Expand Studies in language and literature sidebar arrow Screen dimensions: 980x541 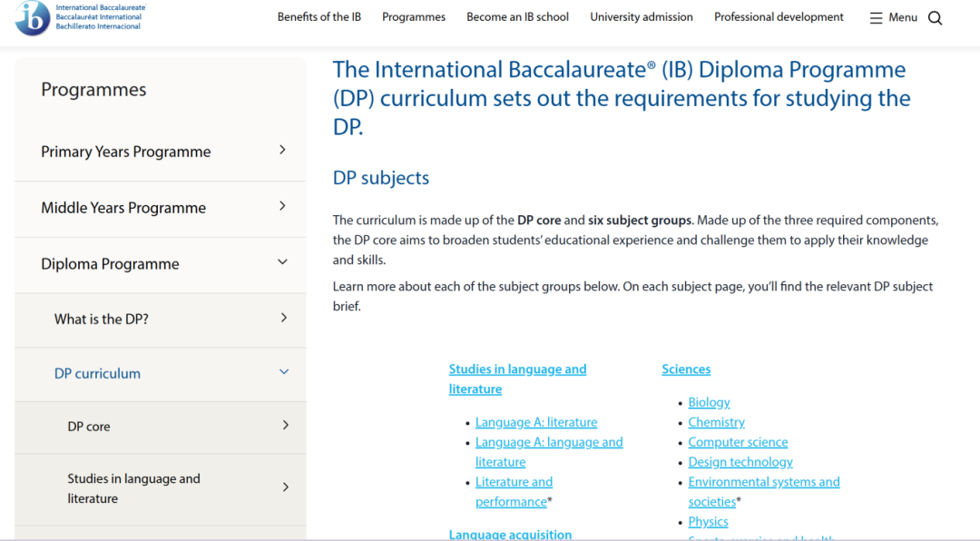coord(285,487)
